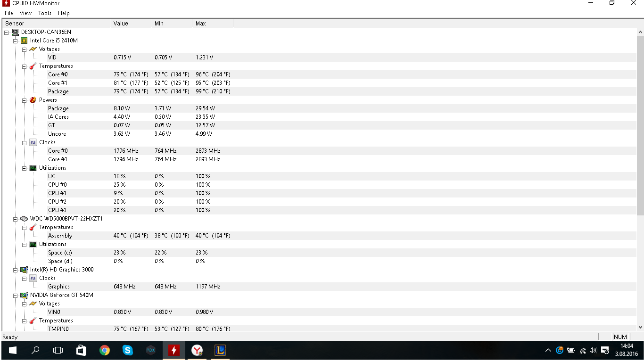Click the graphics card icon for Intel HD Graphics
644x362 pixels.
[24, 270]
